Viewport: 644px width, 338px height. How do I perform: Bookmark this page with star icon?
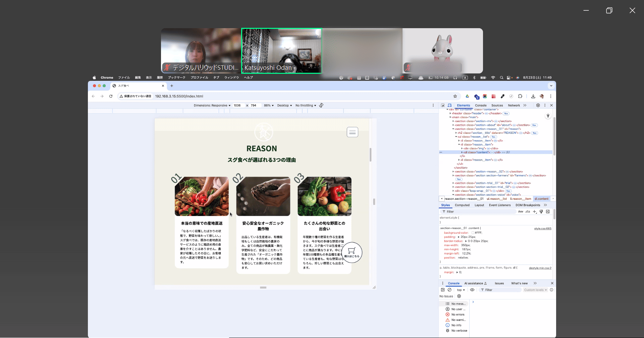click(455, 96)
